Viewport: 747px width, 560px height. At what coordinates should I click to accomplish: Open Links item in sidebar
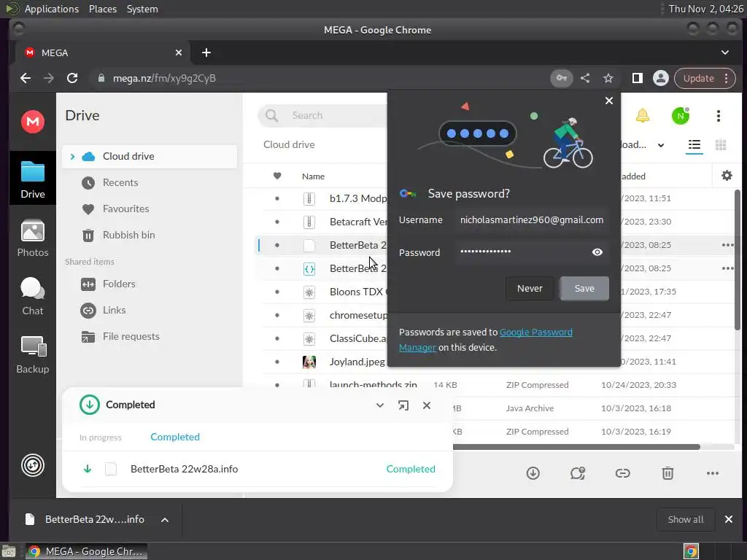[x=115, y=310]
